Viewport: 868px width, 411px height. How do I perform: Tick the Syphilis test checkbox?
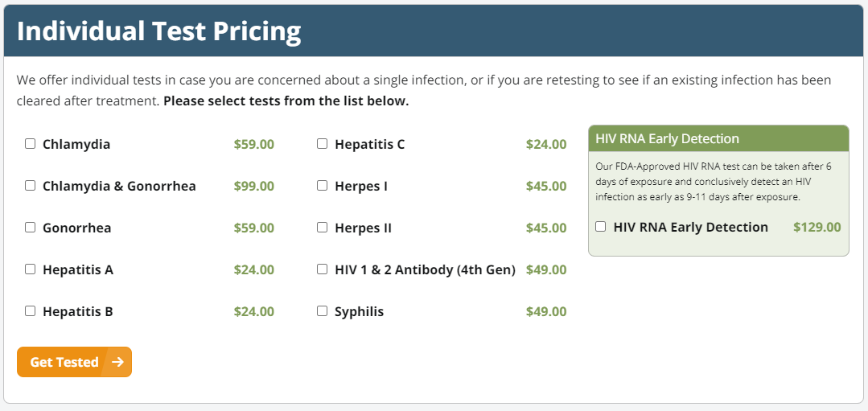tap(323, 311)
